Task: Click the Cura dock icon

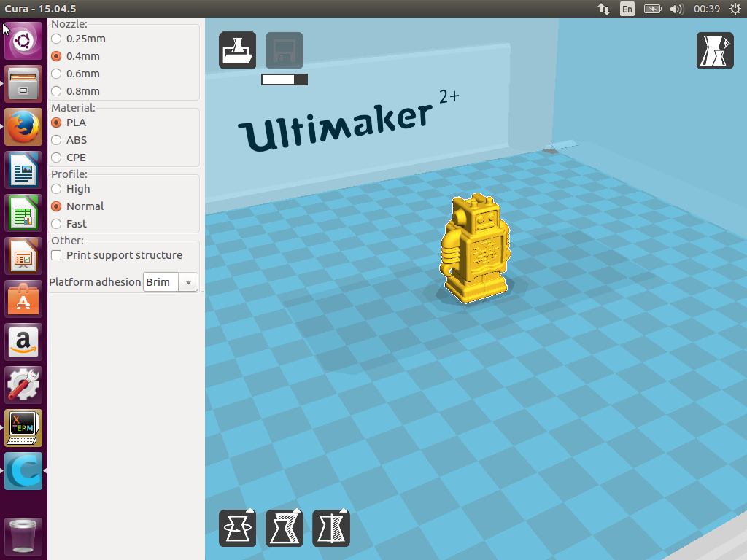Action: pos(23,471)
